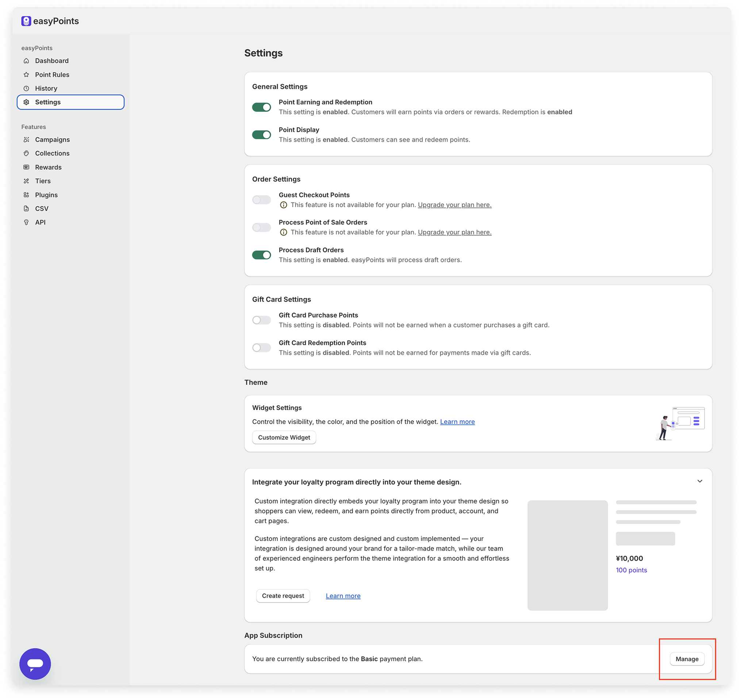This screenshot has height=700, width=741.
Task: Click the widget illustration image
Action: click(680, 424)
